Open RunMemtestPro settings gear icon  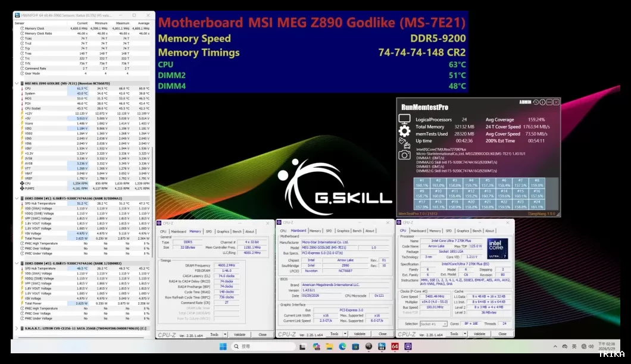404,131
